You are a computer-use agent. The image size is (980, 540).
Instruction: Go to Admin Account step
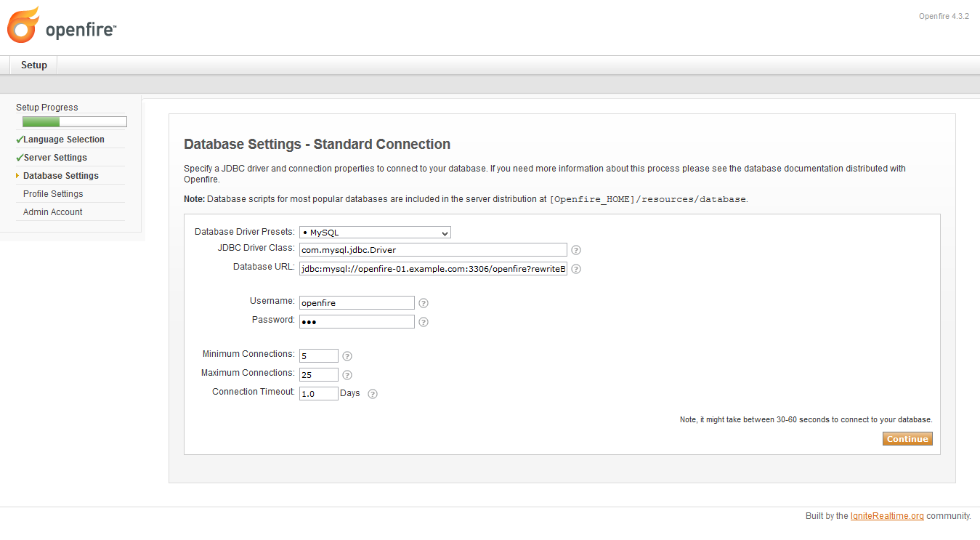[x=53, y=212]
